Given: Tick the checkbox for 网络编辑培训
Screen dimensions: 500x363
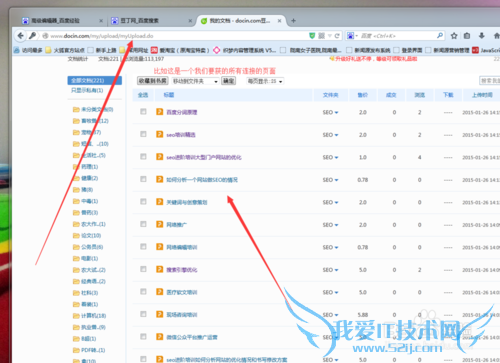Looking at the screenshot, I should [143, 246].
